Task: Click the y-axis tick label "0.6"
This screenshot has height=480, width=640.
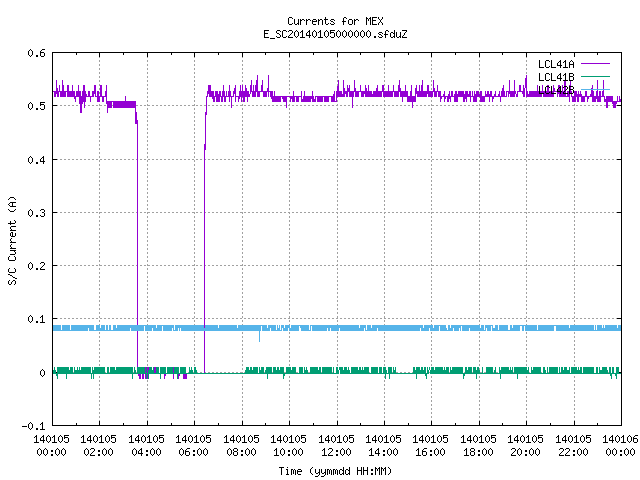Action: coord(36,53)
